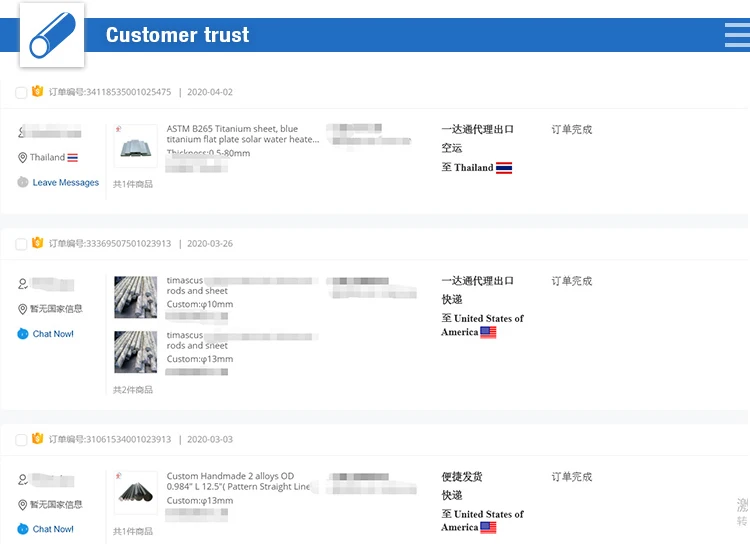Open the titanium sheet product thumbnail

click(136, 146)
